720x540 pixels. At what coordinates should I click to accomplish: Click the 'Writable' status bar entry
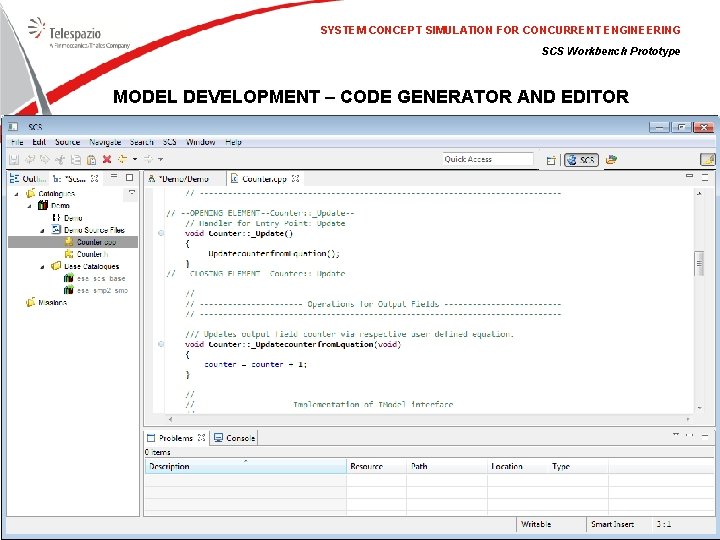click(x=536, y=524)
